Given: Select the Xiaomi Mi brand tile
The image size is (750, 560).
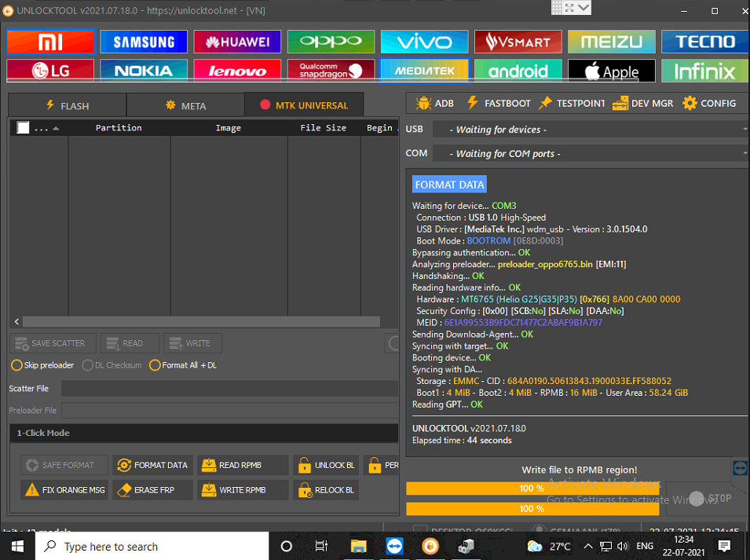Looking at the screenshot, I should point(51,42).
